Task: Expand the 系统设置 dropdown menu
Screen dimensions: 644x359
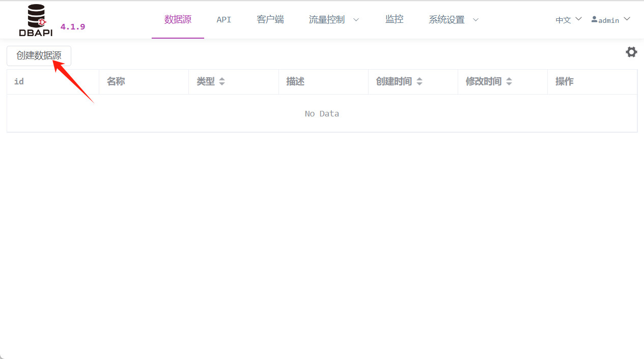Action: coord(454,20)
